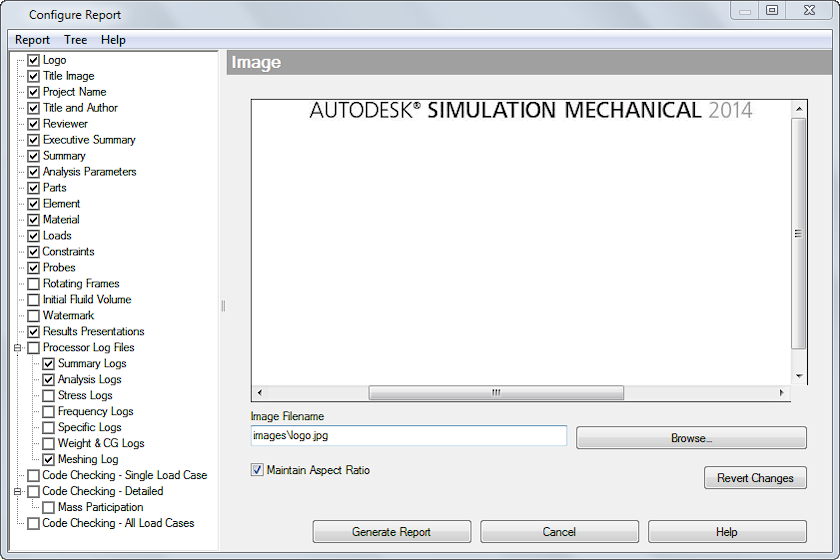
Task: Click the scroll down arrow of preview
Action: point(799,376)
